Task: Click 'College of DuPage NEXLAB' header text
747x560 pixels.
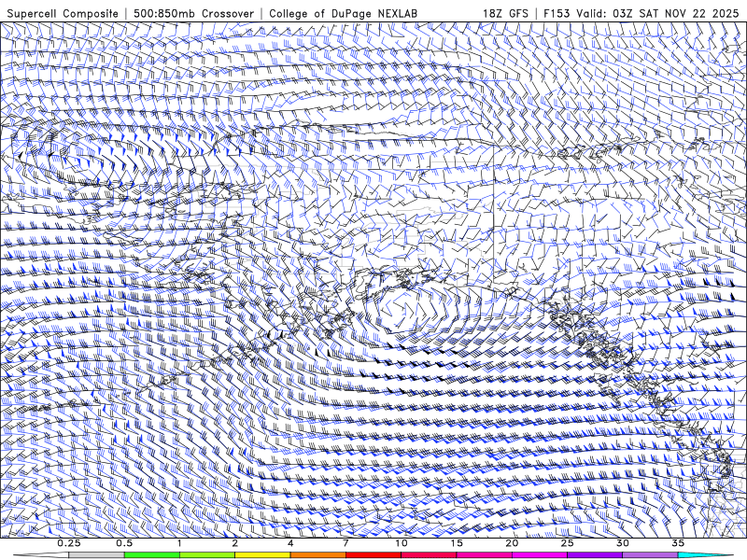Action: [343, 13]
